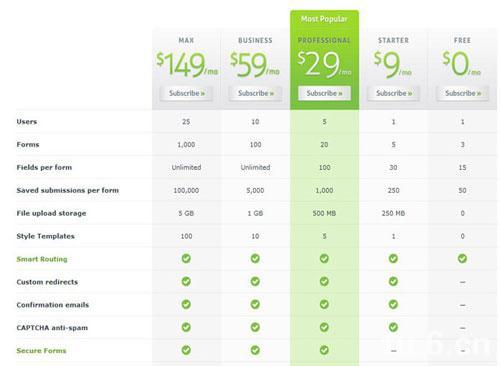500x366 pixels.
Task: Click Custom redirects checkmark under Starter plan
Action: tap(393, 281)
